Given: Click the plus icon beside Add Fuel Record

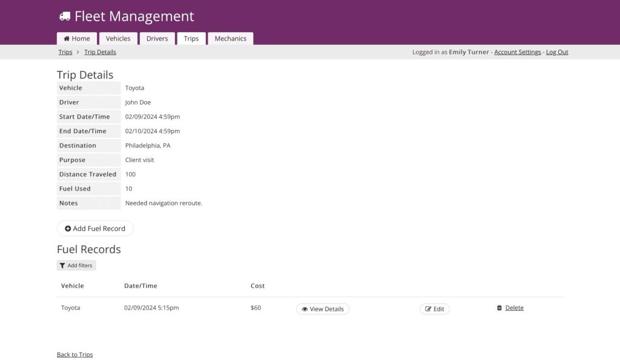Looking at the screenshot, I should (68, 229).
